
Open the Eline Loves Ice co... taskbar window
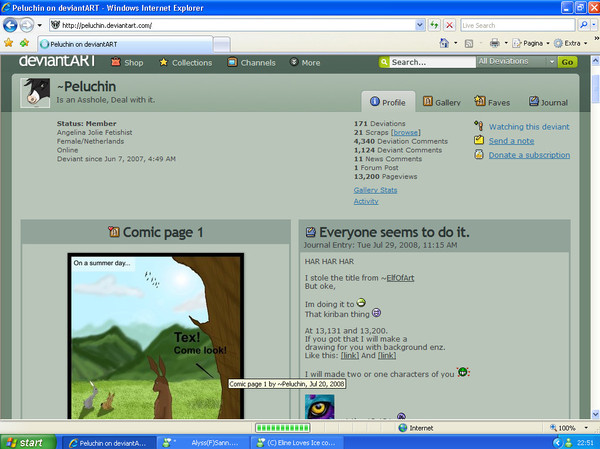(x=298, y=443)
